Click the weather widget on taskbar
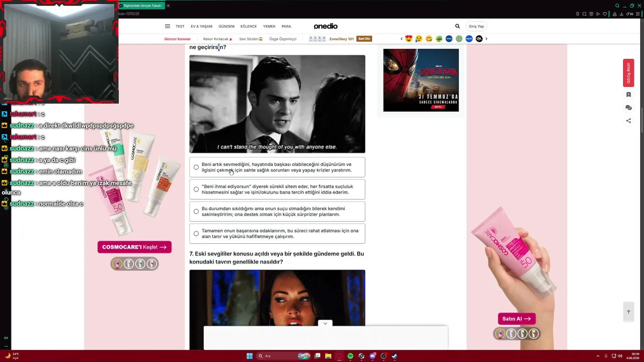Viewport: 644px width, 362px height. point(12,356)
